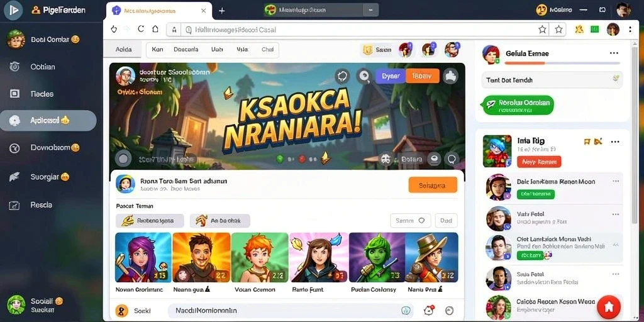Screen dimensions: 644x322
Task: Open the rightmost avatar with badge beside Saaan
Action: coord(452,50)
